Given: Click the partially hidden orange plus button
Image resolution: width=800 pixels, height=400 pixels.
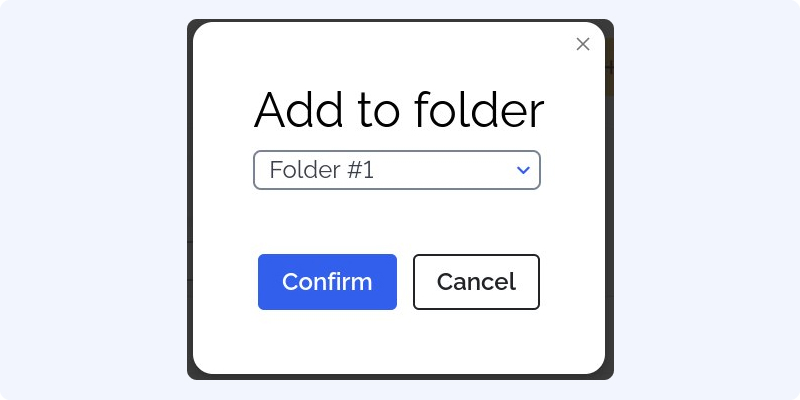Looking at the screenshot, I should point(609,67).
